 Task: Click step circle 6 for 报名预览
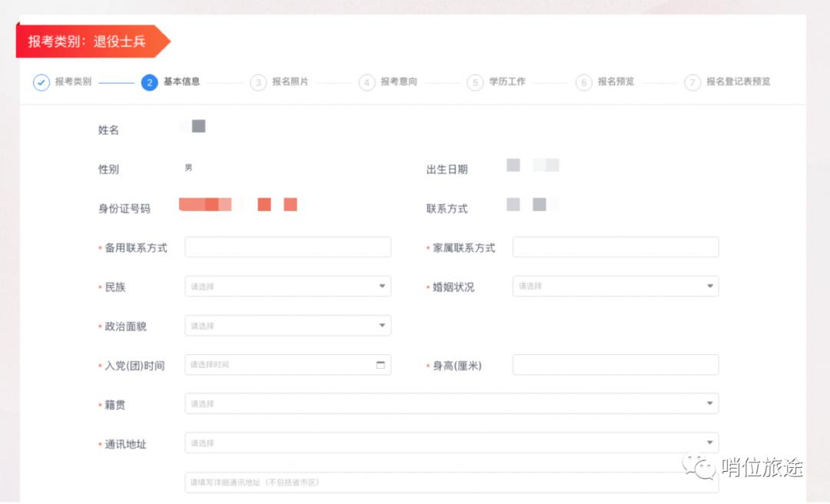pyautogui.click(x=583, y=82)
